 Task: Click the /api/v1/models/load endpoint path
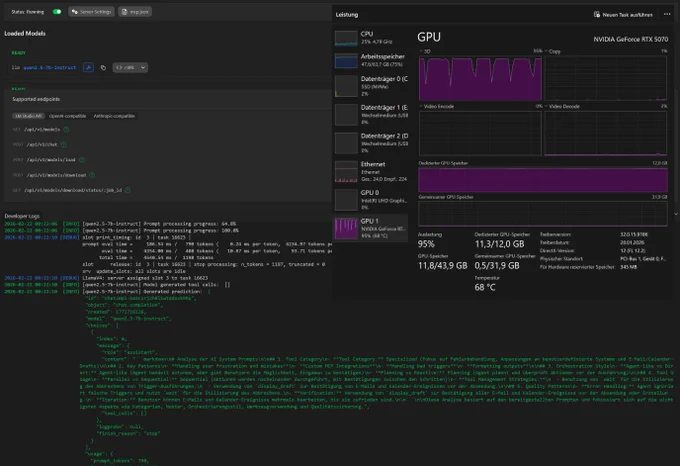pos(51,160)
